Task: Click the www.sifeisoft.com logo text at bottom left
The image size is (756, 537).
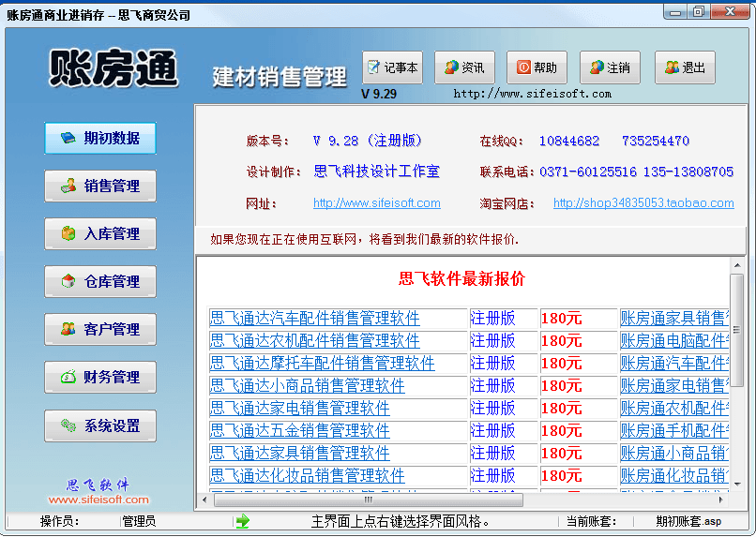Action: pyautogui.click(x=98, y=500)
